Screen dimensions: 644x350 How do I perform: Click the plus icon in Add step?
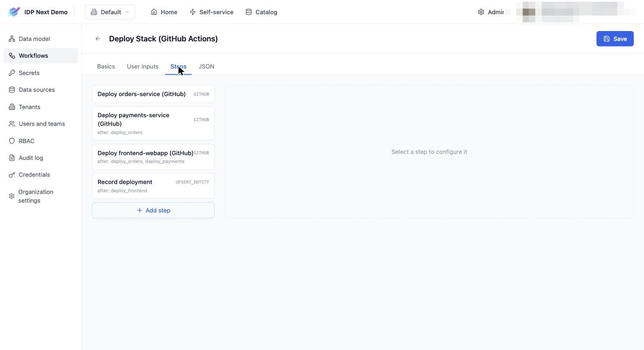click(x=139, y=210)
